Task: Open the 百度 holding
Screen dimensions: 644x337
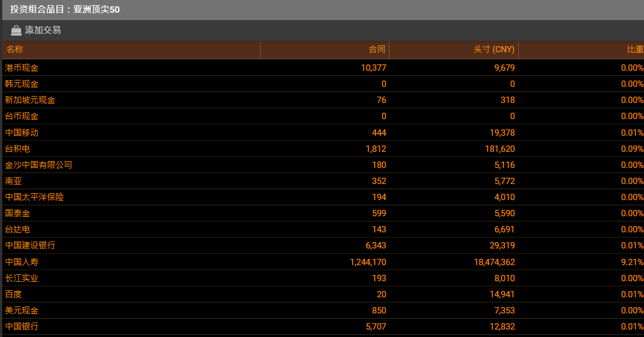Action: point(14,294)
